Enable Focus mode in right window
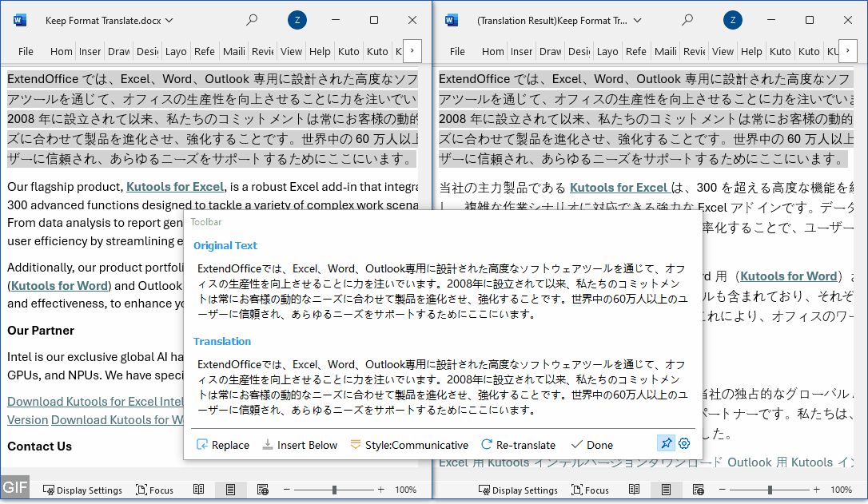The image size is (868, 504). point(590,490)
